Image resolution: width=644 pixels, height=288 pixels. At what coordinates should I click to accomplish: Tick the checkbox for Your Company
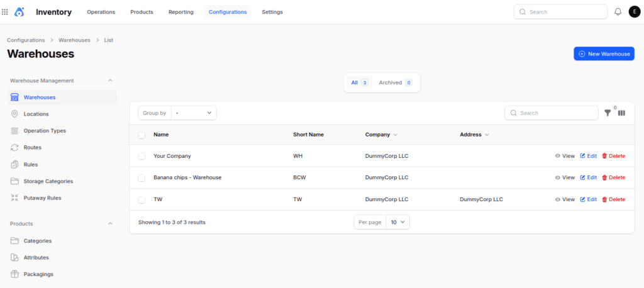(x=142, y=156)
